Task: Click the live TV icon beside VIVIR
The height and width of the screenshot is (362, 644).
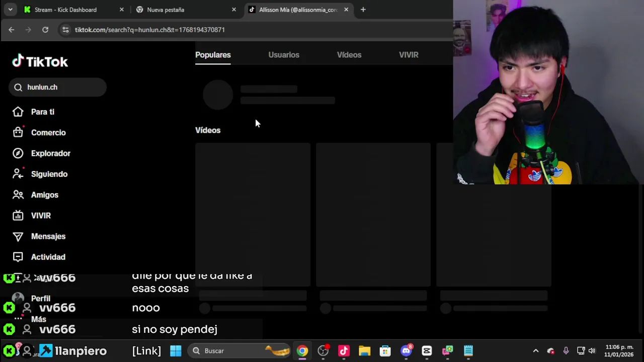Action: [18, 215]
